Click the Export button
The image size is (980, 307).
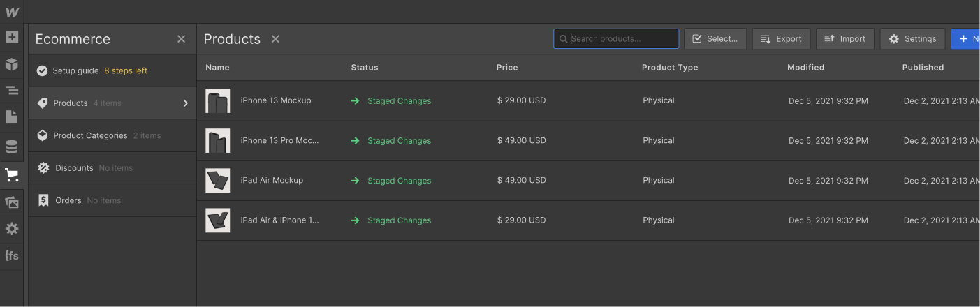tap(781, 39)
